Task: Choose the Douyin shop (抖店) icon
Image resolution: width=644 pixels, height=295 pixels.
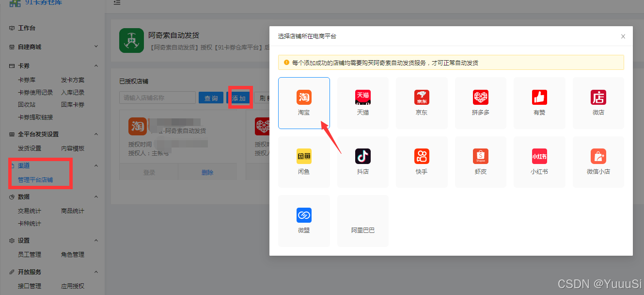Action: click(x=362, y=156)
